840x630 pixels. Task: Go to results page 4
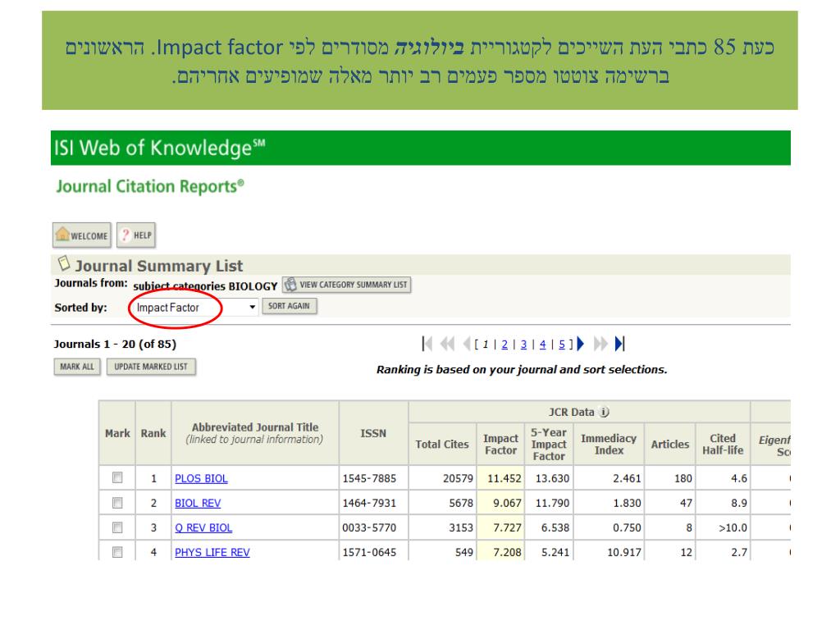(543, 345)
